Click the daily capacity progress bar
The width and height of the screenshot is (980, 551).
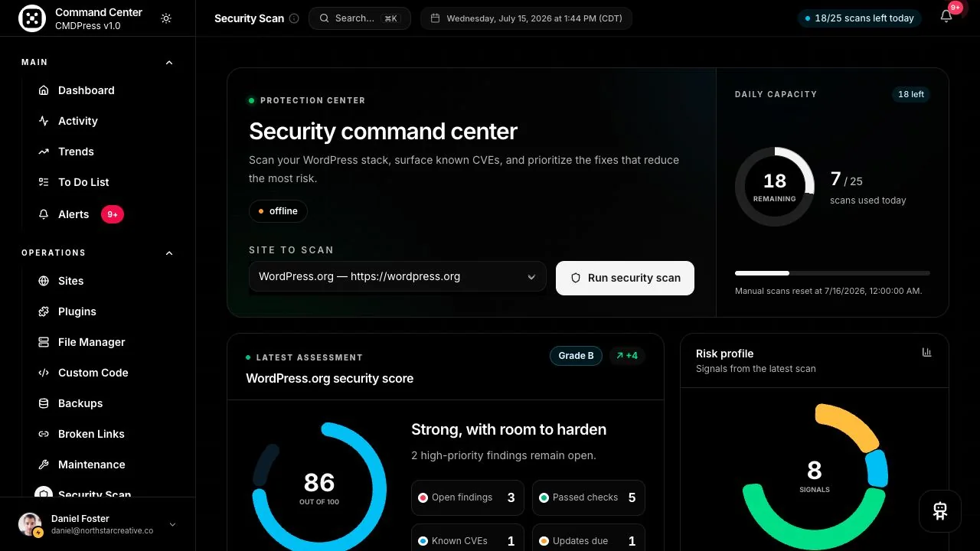point(832,273)
